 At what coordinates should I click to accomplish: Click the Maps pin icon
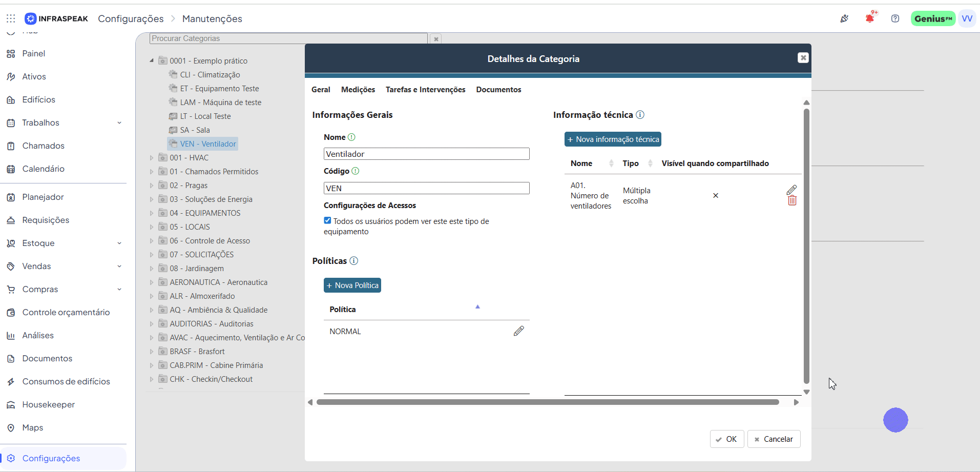pyautogui.click(x=11, y=427)
